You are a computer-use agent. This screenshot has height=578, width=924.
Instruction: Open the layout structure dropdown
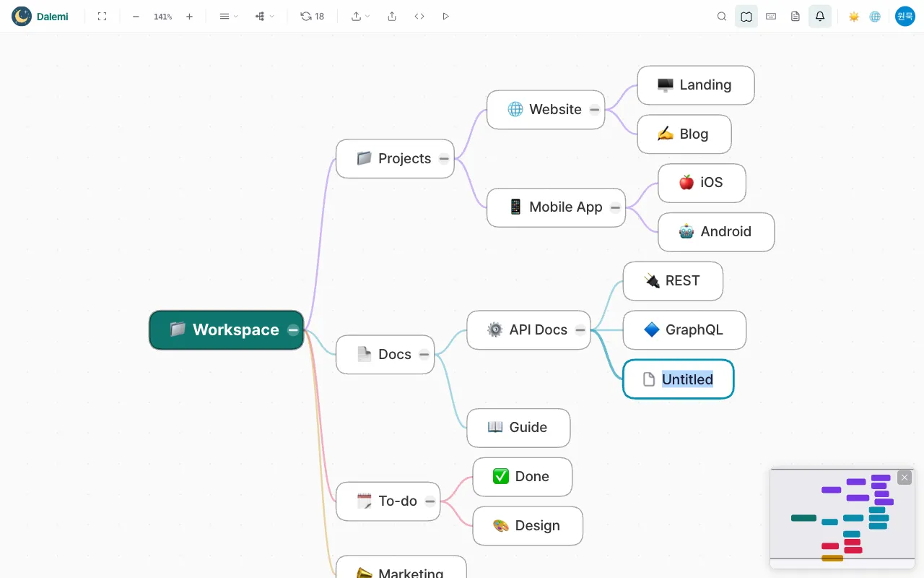(264, 16)
